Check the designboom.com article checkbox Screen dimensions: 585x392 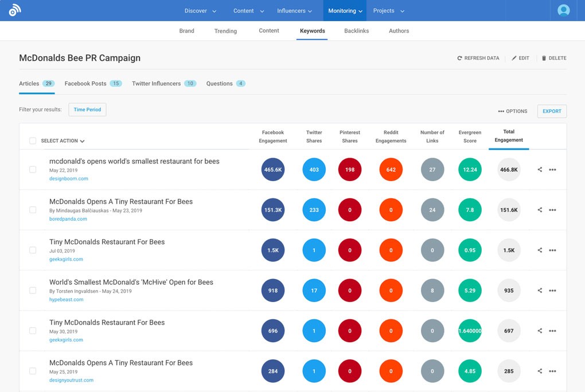pyautogui.click(x=33, y=170)
